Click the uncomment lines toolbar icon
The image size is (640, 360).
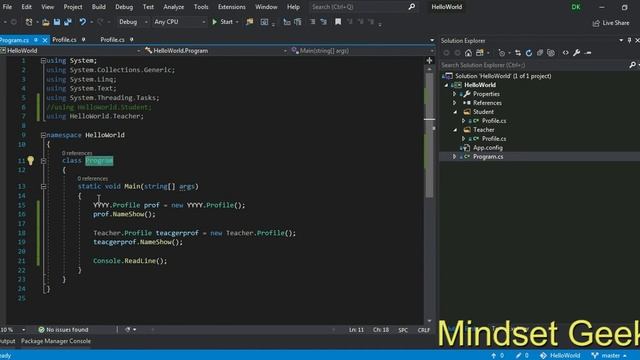click(x=323, y=22)
